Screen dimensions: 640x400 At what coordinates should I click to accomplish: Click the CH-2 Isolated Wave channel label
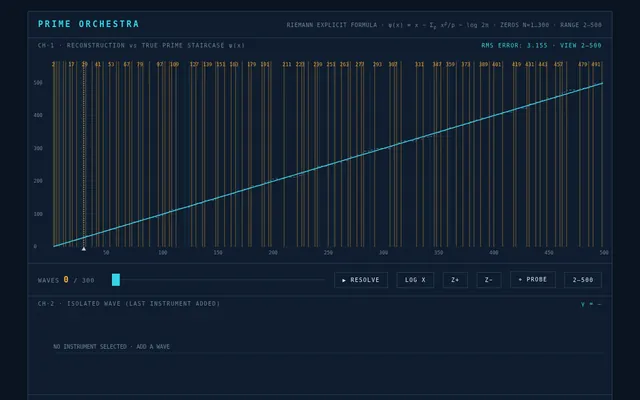point(129,304)
